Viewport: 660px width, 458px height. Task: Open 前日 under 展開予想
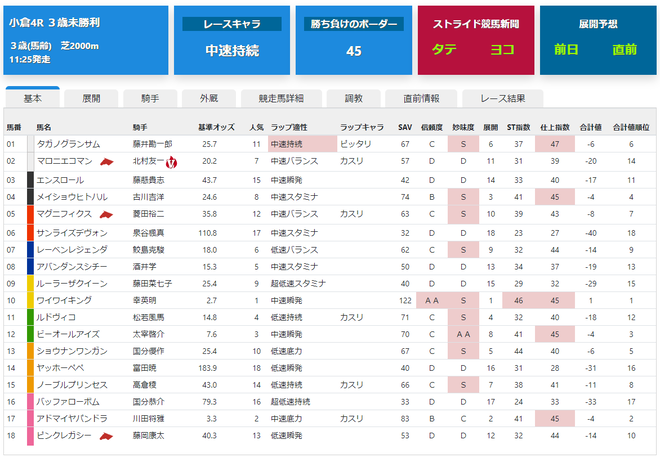(566, 50)
